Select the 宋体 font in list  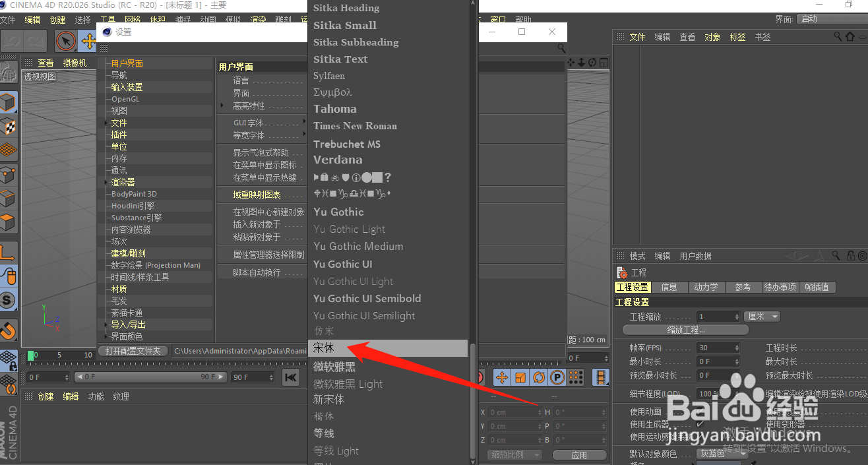388,348
